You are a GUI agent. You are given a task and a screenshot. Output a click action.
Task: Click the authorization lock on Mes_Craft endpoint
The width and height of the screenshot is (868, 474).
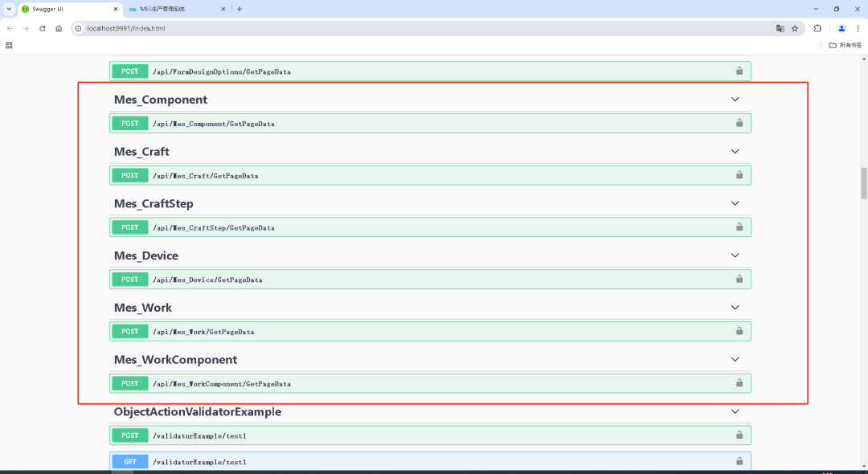pos(739,175)
